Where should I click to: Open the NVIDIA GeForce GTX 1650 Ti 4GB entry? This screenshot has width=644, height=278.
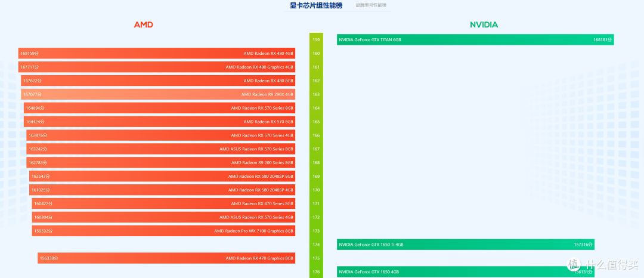click(465, 245)
